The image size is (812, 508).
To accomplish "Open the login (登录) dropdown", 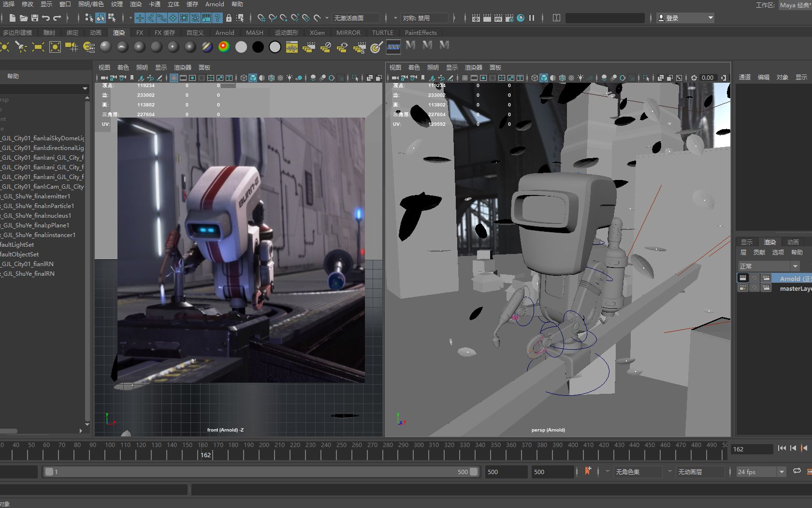I will click(685, 18).
